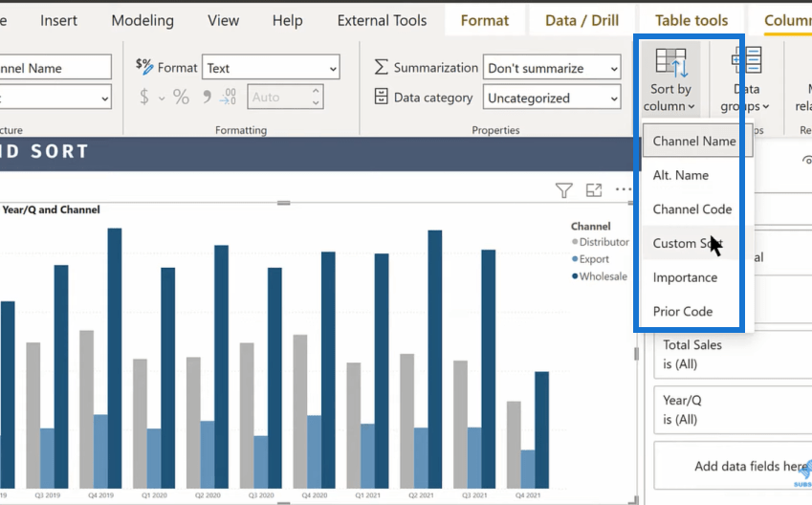
Task: Open the Format data type dropdown
Action: tap(271, 67)
